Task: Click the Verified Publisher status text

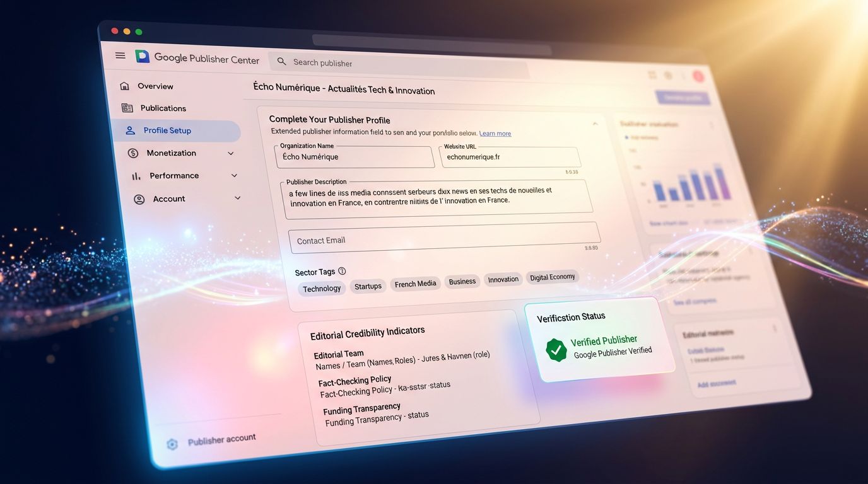Action: (x=604, y=341)
